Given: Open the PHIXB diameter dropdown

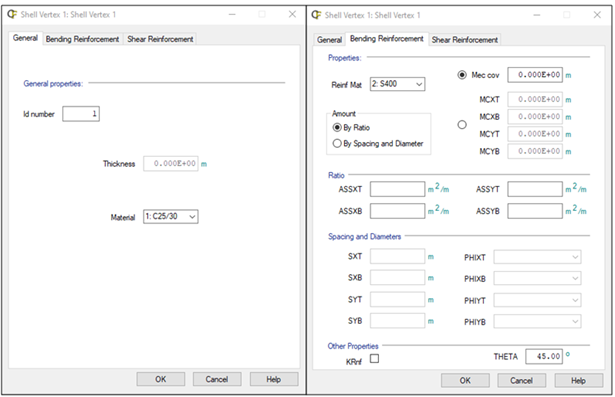Looking at the screenshot, I should pyautogui.click(x=537, y=279).
